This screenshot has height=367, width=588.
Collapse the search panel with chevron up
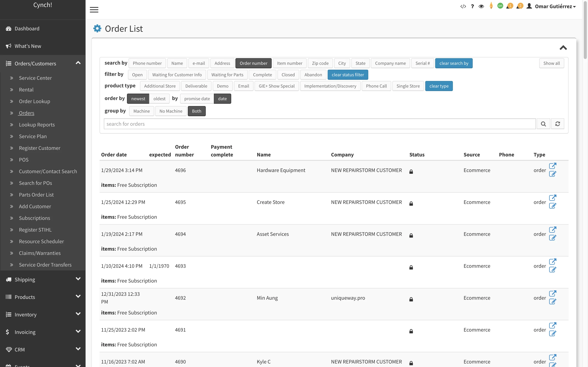tap(563, 47)
